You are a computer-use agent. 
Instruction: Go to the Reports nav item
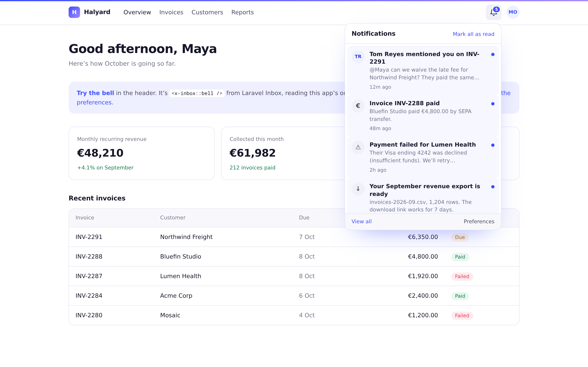(x=243, y=12)
